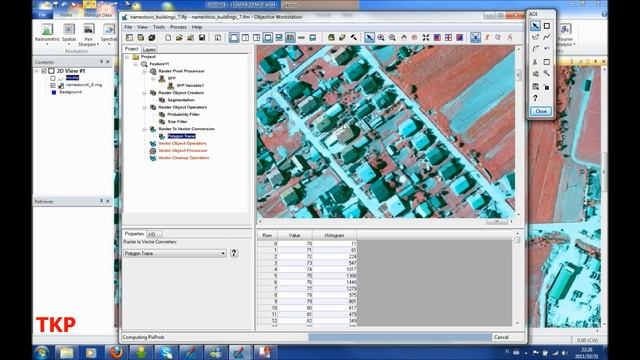Viewport: 640px width, 360px height.
Task: Open the Help menu
Action: click(x=197, y=27)
